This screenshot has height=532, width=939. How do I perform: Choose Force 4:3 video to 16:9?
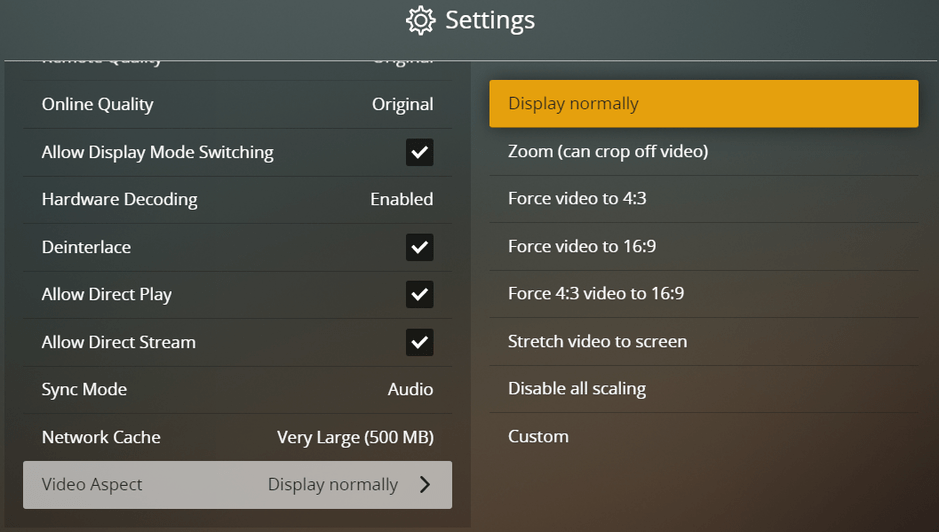(x=596, y=294)
